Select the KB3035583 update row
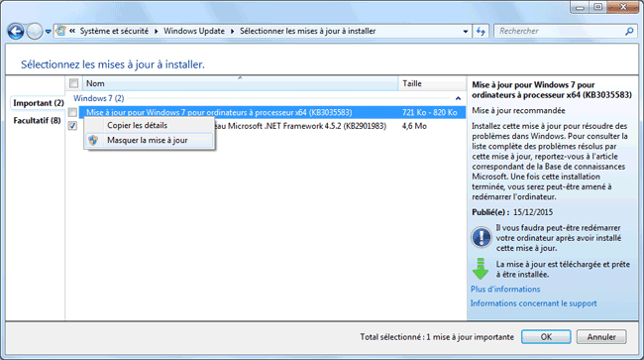This screenshot has height=360, width=644. pos(271,112)
